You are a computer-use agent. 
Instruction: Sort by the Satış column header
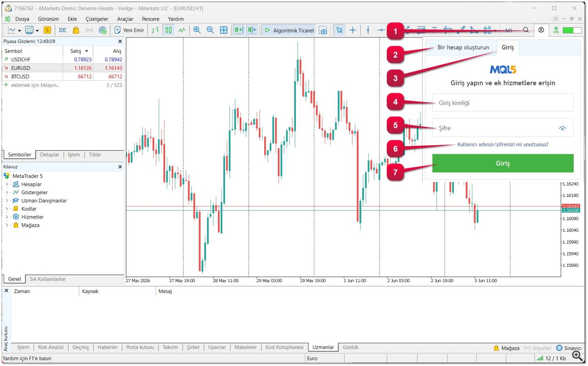coord(78,51)
